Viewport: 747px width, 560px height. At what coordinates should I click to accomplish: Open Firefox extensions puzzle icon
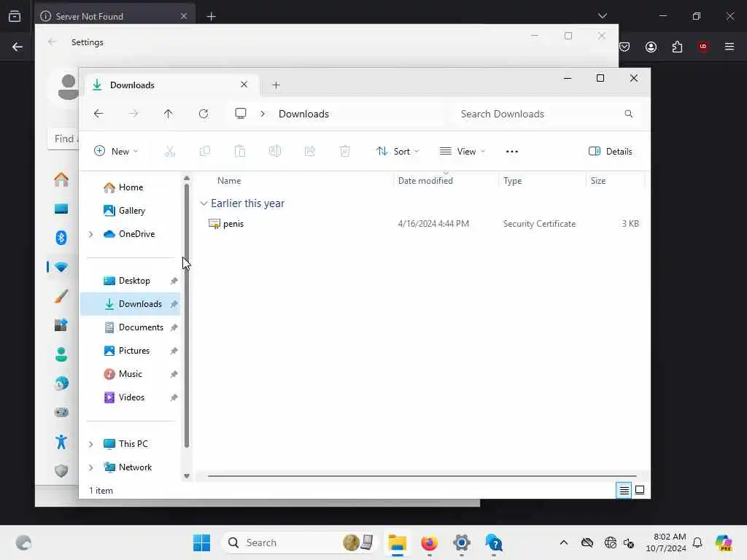click(x=677, y=47)
